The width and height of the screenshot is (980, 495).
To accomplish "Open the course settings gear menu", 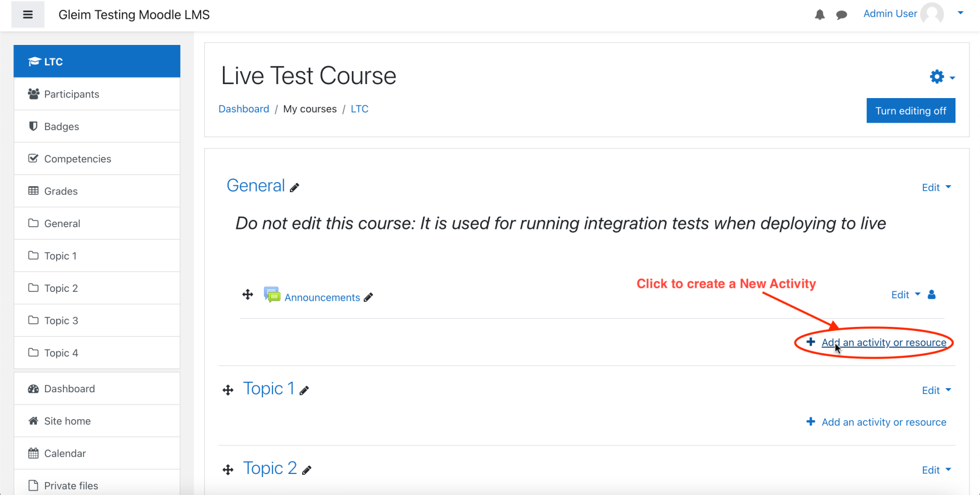I will [x=942, y=76].
